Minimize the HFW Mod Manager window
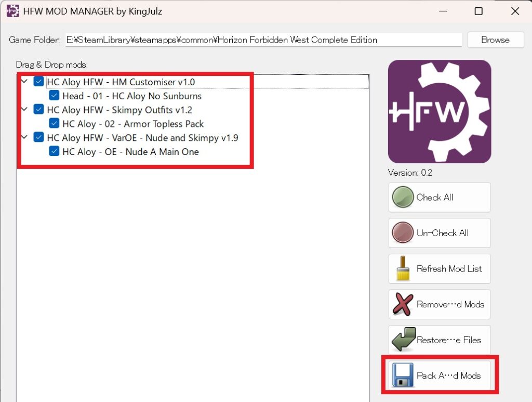Viewport: 532px width, 402px height. click(443, 11)
